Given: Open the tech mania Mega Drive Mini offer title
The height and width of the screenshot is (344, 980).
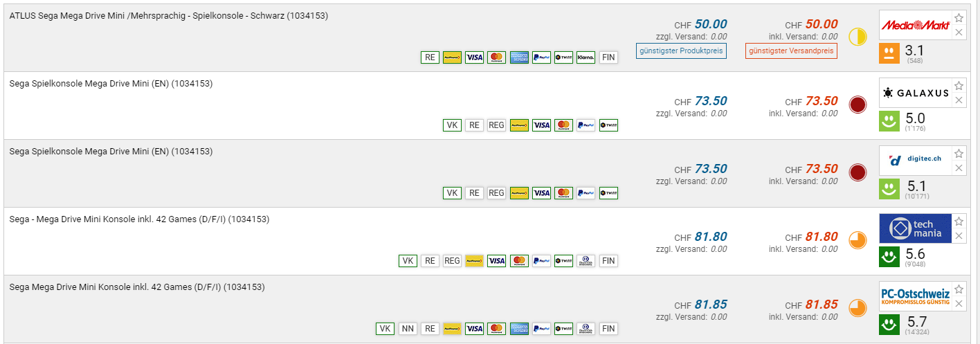Looking at the screenshot, I should [x=139, y=219].
